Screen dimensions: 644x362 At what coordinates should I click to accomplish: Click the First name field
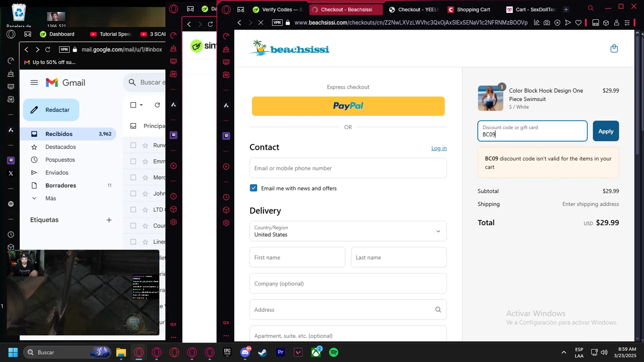point(297,257)
